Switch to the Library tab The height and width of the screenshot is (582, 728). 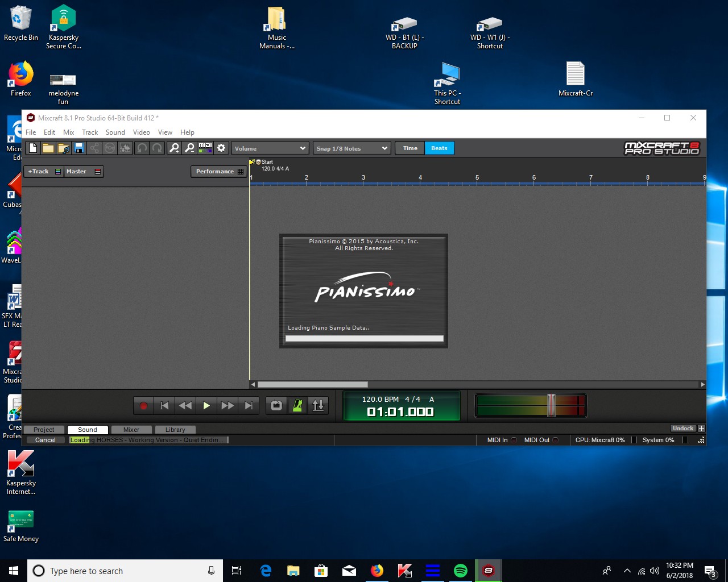(x=175, y=430)
